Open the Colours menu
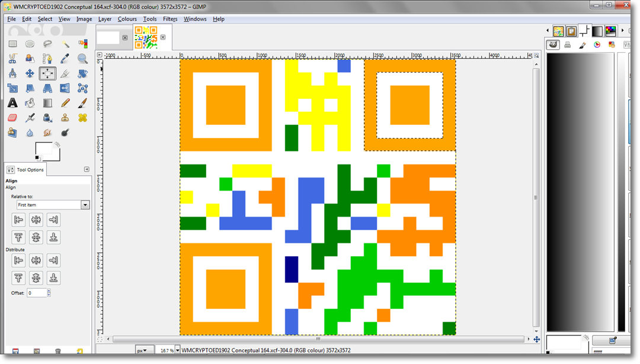 127,19
